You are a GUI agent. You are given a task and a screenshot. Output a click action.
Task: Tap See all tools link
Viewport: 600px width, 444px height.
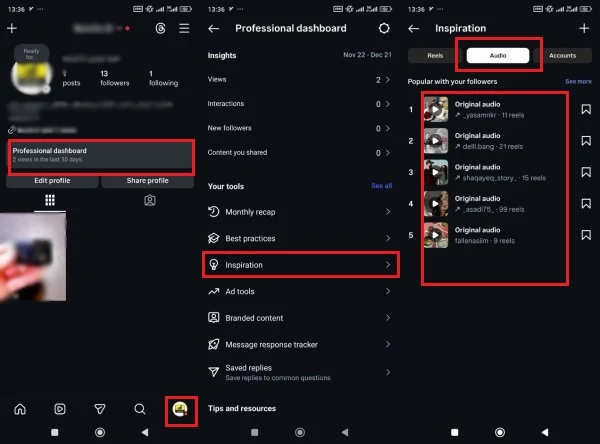pyautogui.click(x=382, y=186)
